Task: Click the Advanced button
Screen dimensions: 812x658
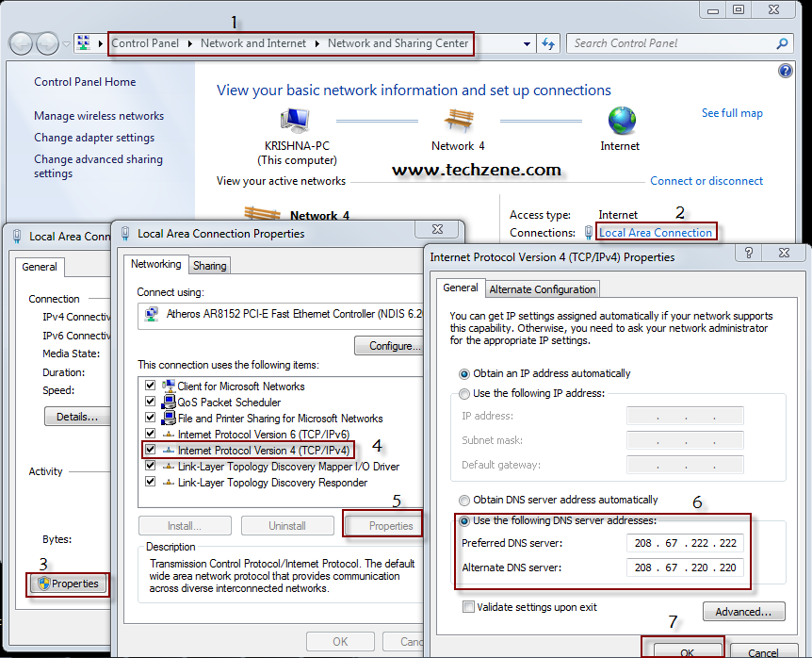Action: (743, 612)
